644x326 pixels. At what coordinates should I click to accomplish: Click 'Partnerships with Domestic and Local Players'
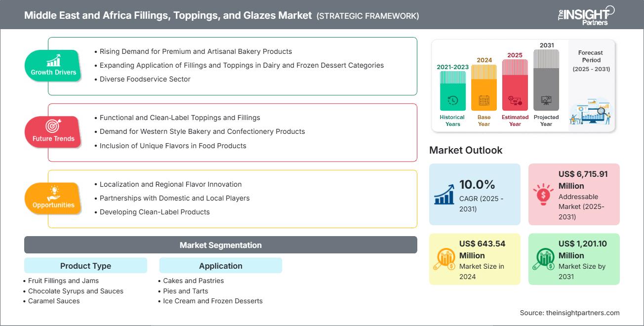pyautogui.click(x=174, y=198)
